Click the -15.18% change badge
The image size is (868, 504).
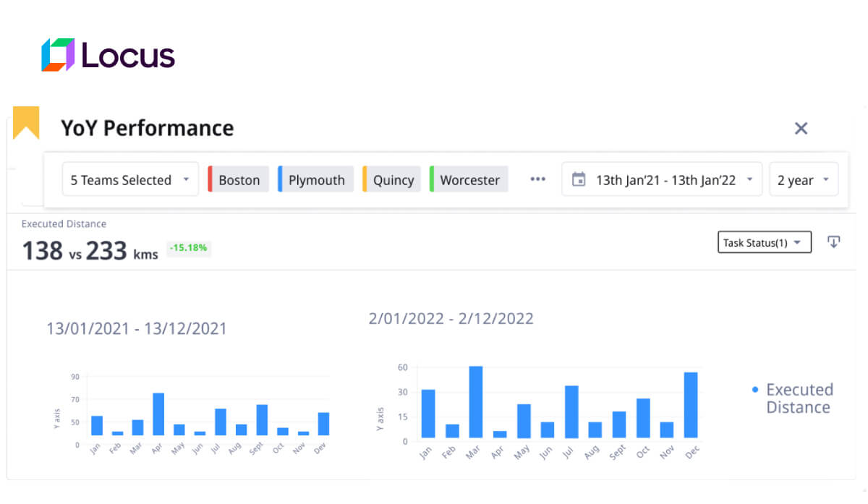pyautogui.click(x=189, y=248)
